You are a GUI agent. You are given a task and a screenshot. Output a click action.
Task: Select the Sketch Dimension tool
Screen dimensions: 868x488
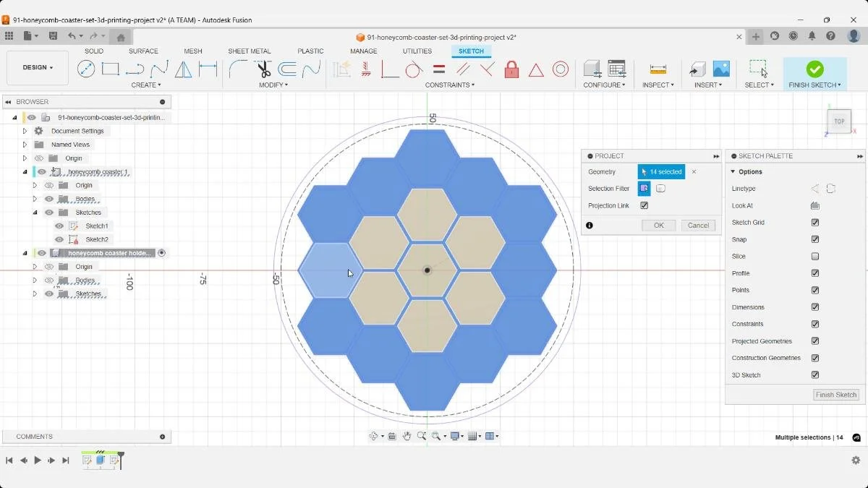tap(208, 69)
